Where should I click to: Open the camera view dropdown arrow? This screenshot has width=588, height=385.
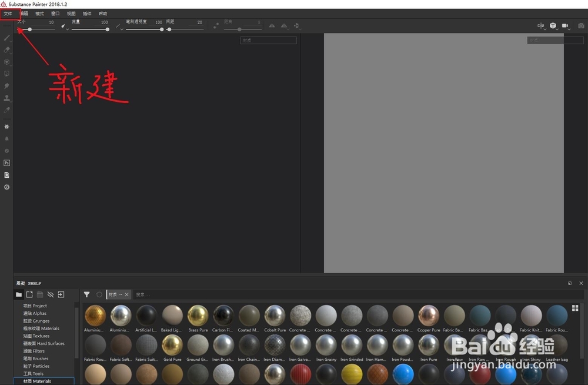(569, 29)
